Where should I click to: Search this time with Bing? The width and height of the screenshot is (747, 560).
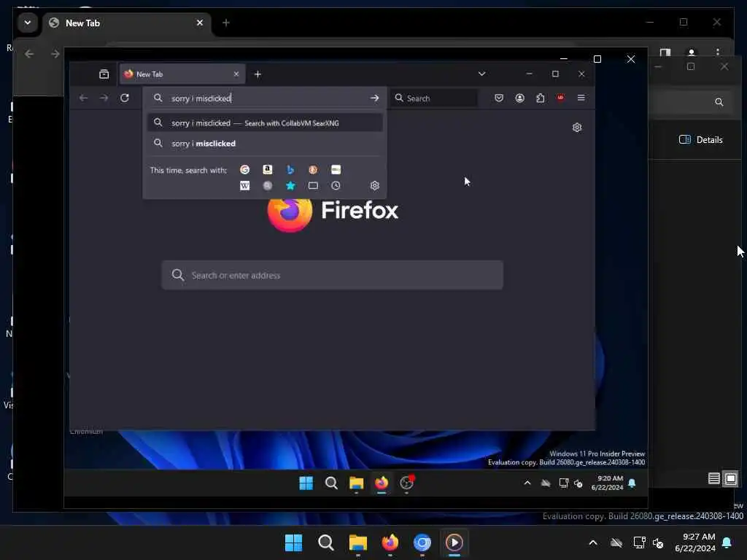[x=290, y=170]
